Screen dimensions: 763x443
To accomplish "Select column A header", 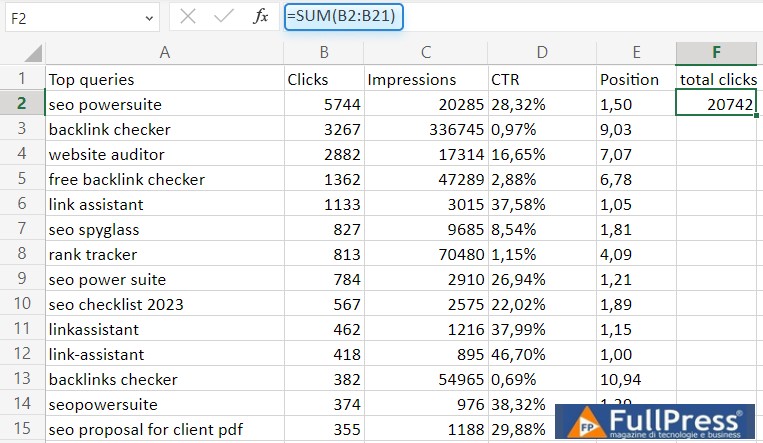I will 164,53.
